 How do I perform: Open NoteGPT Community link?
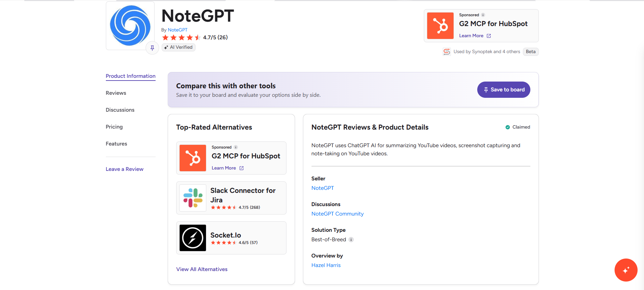tap(338, 214)
